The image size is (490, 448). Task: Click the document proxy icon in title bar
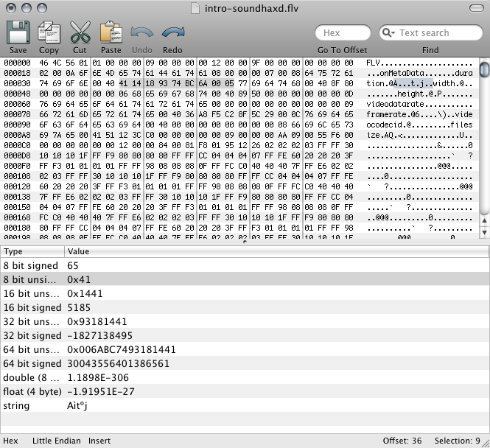195,8
